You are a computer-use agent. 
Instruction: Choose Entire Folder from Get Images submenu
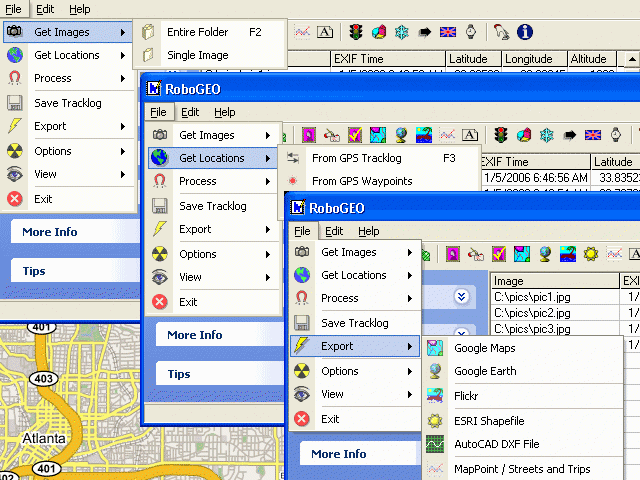click(210, 32)
